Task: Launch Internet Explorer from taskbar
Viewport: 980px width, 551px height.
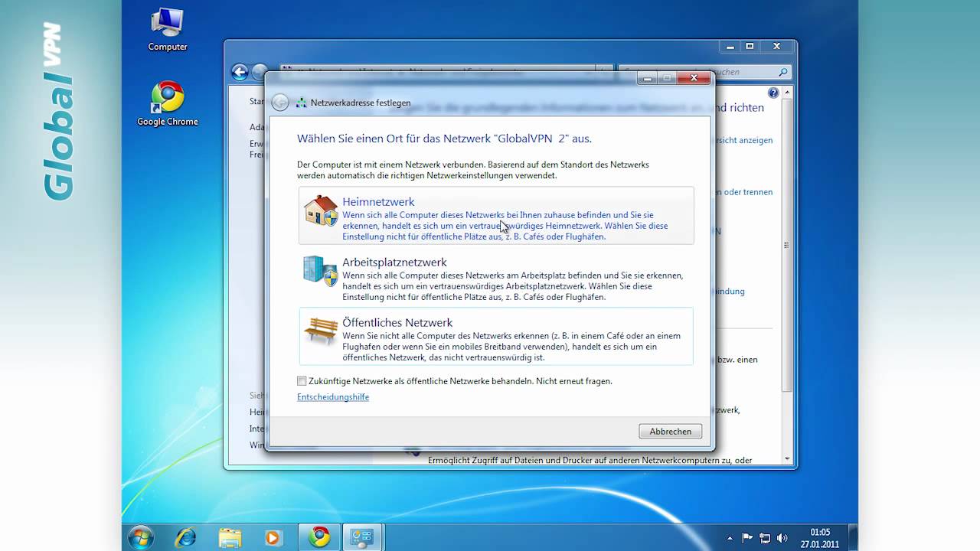Action: click(x=185, y=537)
